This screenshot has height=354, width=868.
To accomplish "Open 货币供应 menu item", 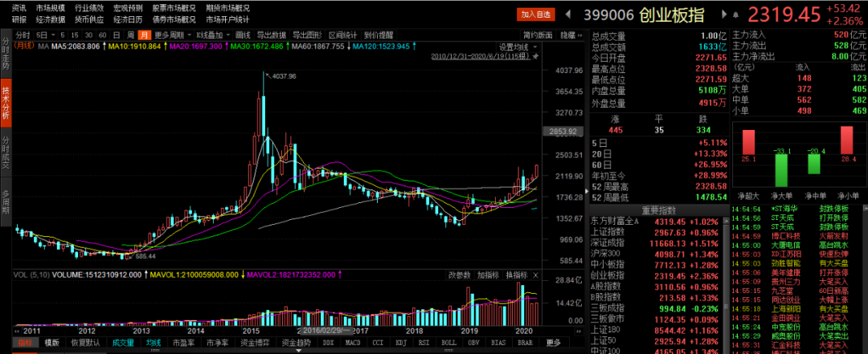I will tap(89, 20).
